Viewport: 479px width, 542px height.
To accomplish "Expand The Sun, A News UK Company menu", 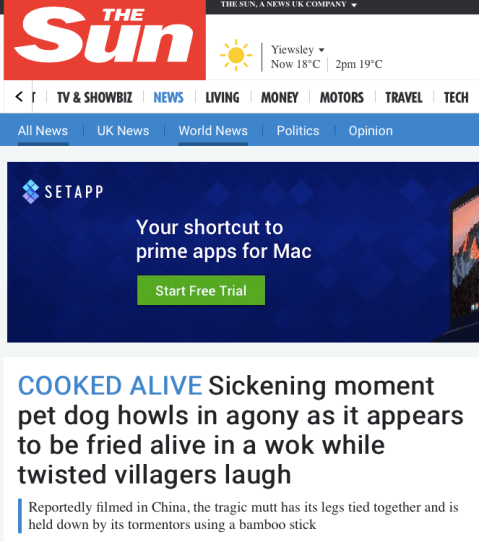I will pyautogui.click(x=289, y=4).
